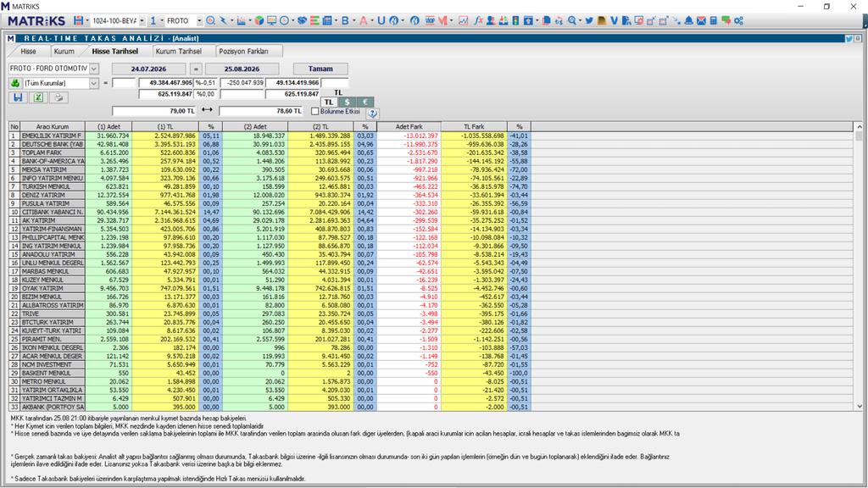
Task: Click the save (floppy disk) toolbar icon
Action: pyautogui.click(x=78, y=20)
